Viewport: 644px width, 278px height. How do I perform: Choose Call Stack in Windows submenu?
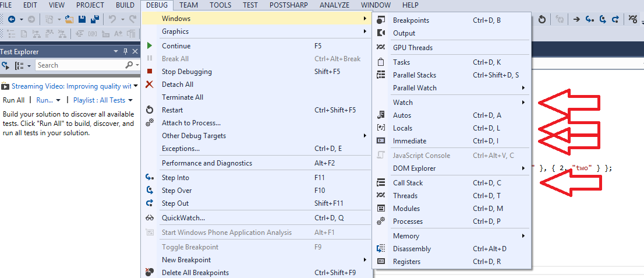pos(408,183)
